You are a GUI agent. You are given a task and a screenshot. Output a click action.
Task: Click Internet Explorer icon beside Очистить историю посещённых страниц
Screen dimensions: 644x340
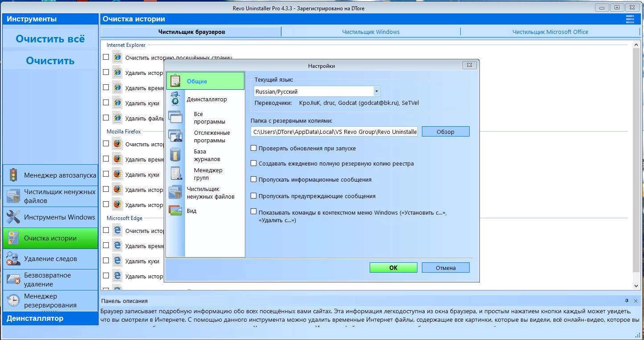(117, 57)
